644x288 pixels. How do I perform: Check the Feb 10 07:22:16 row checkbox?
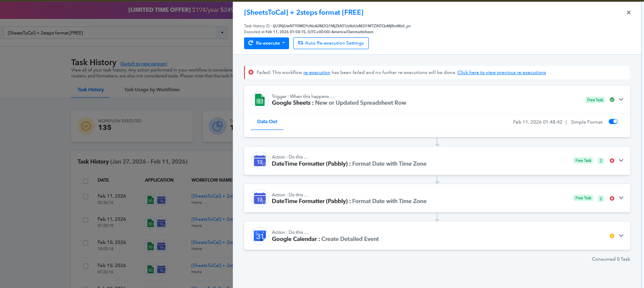[86, 266]
